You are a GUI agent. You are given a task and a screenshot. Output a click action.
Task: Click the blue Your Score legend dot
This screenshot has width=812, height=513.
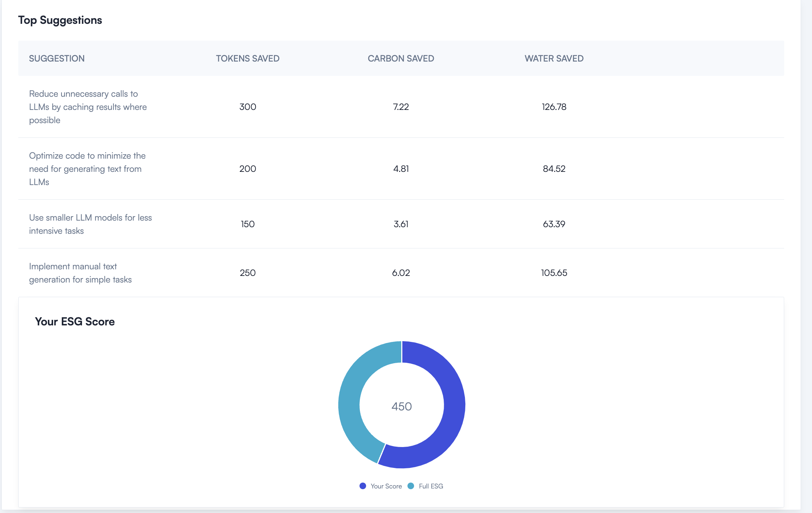(363, 486)
